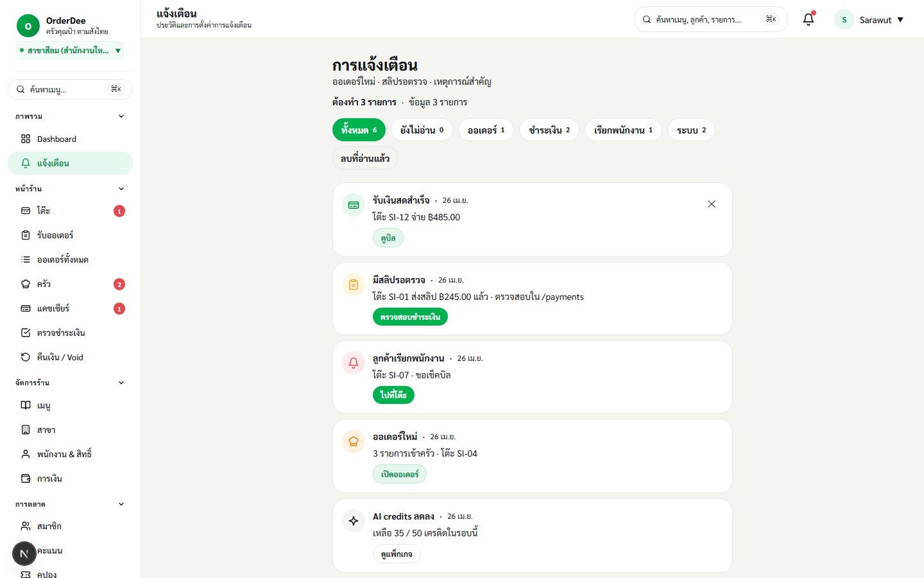
Task: Focus the top ค้นหาเมนู, ลูกค้า search field
Action: pos(710,19)
